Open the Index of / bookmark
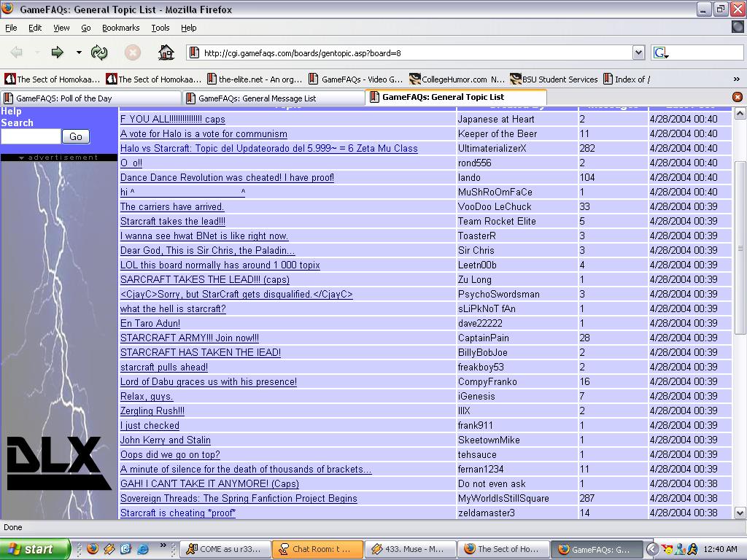 tap(627, 79)
